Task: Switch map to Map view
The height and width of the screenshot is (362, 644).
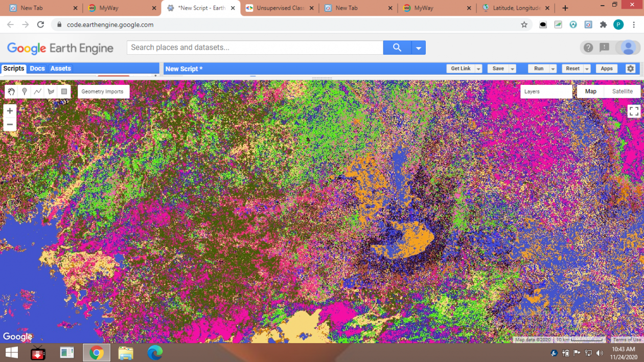Action: (591, 92)
